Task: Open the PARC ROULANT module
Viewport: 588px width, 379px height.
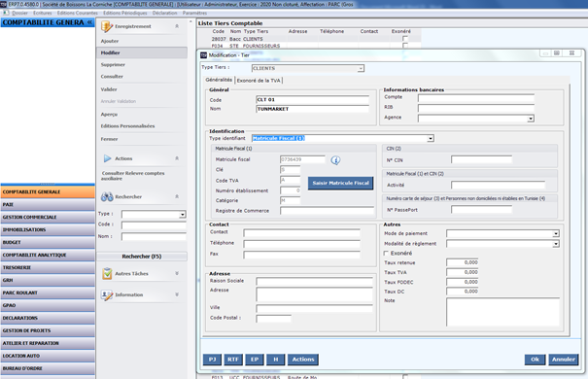Action: pos(48,293)
